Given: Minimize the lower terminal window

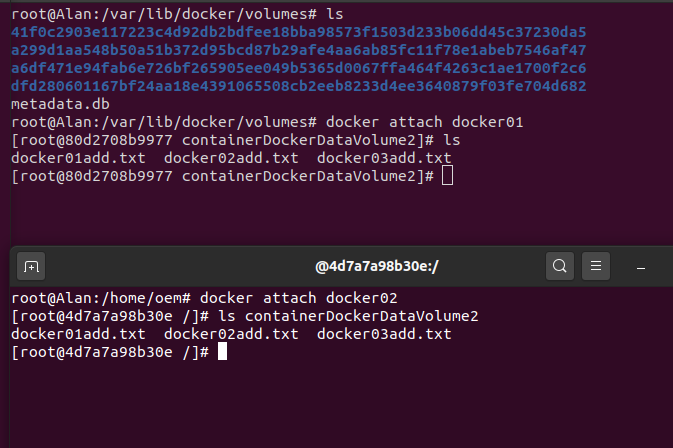Looking at the screenshot, I should click(641, 268).
